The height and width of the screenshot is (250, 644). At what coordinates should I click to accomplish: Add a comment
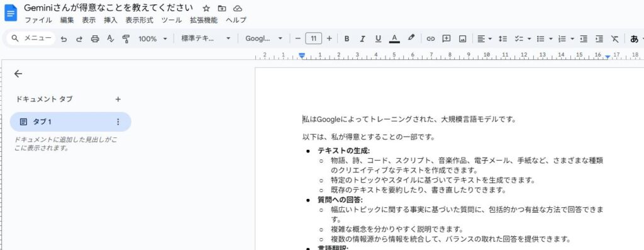click(x=447, y=38)
